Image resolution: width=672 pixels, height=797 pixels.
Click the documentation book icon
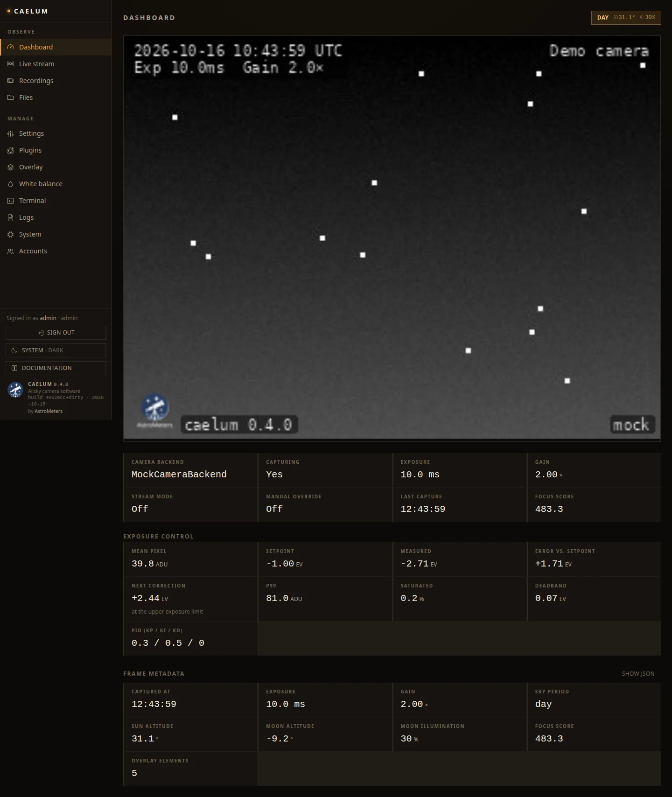pos(14,368)
